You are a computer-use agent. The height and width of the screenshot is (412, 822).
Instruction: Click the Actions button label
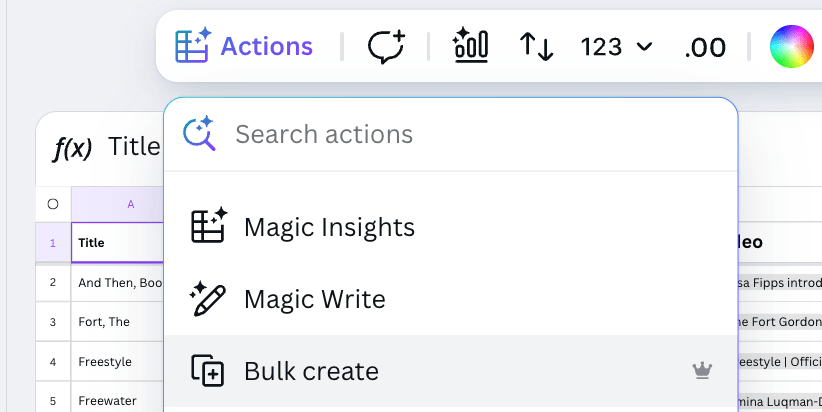[x=266, y=46]
